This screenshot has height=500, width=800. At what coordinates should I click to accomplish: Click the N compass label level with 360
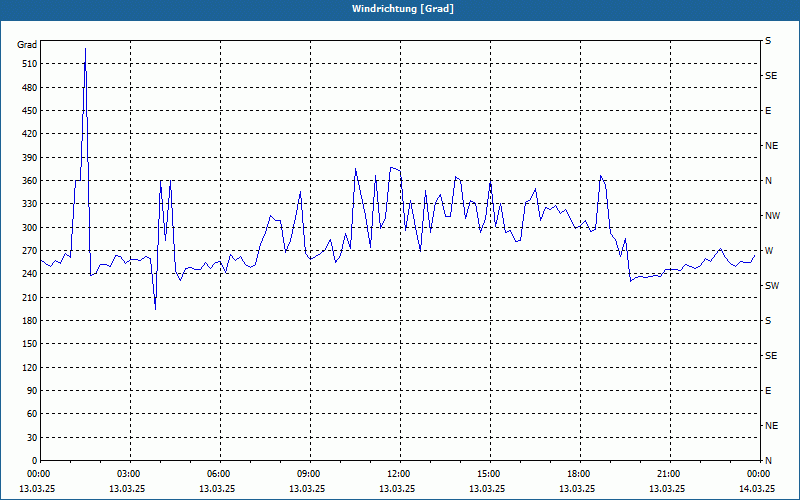768,181
